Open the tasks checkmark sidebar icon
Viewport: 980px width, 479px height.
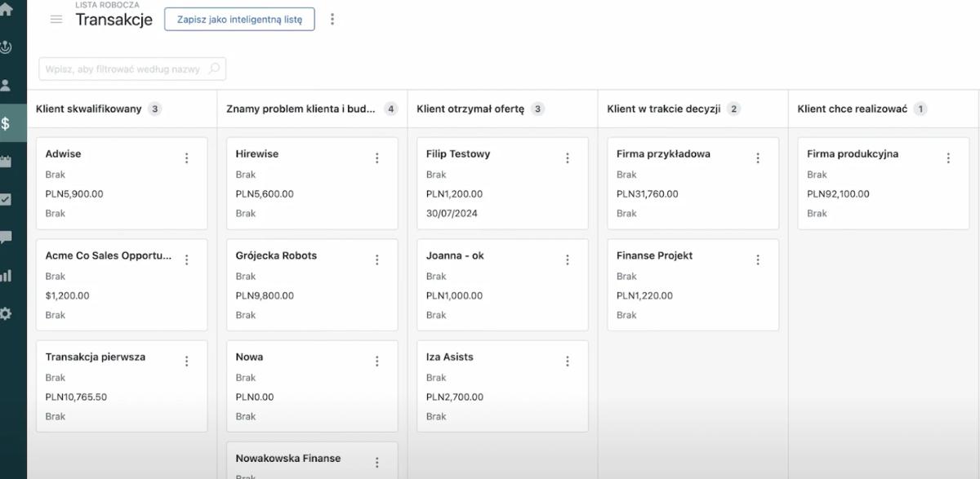[6, 199]
